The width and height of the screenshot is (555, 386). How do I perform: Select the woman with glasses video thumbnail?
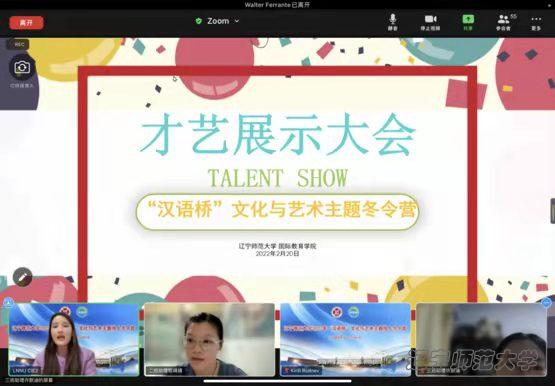(x=210, y=339)
